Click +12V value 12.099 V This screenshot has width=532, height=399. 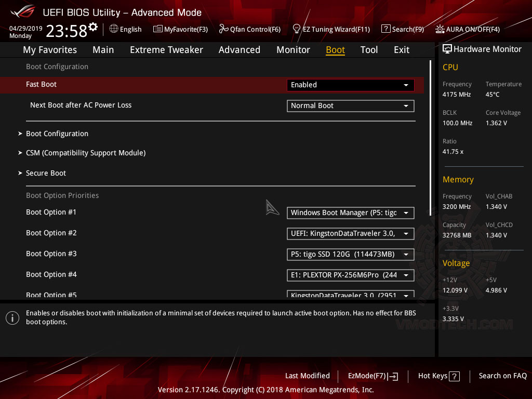(455, 291)
